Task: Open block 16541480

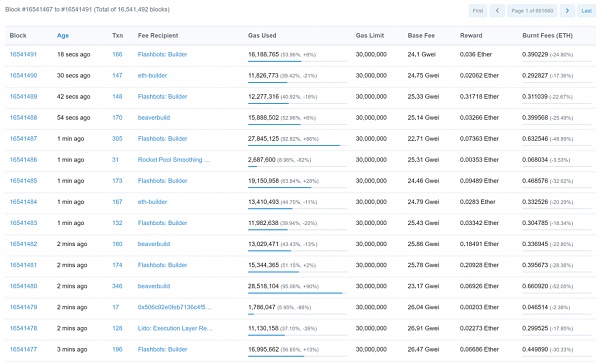Action: (x=23, y=286)
